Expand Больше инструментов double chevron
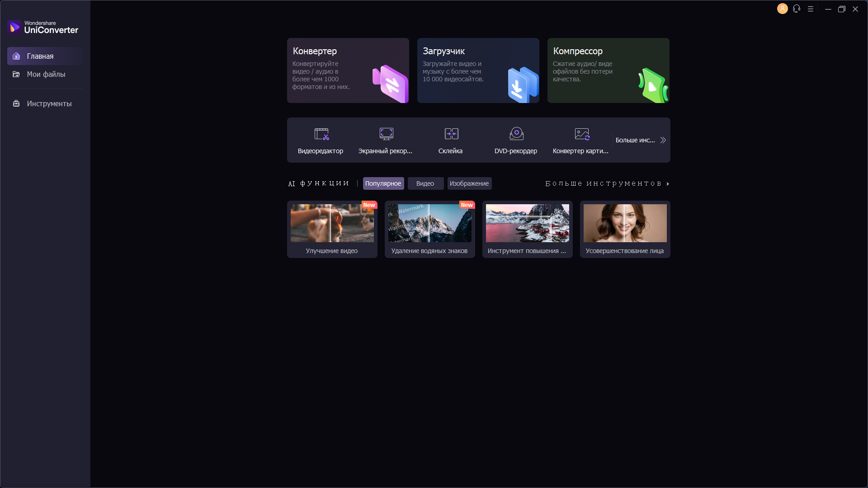868x488 pixels. pos(663,140)
